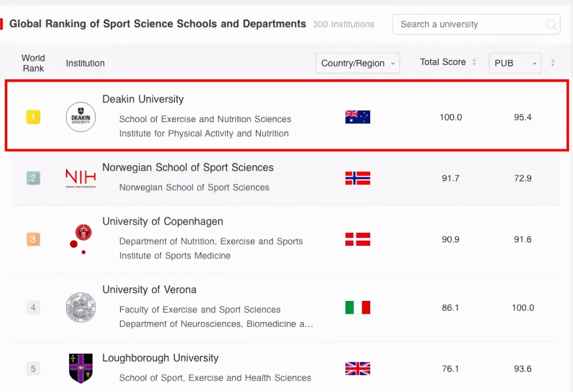Click the Norwegian School NIH logo

pos(81,178)
